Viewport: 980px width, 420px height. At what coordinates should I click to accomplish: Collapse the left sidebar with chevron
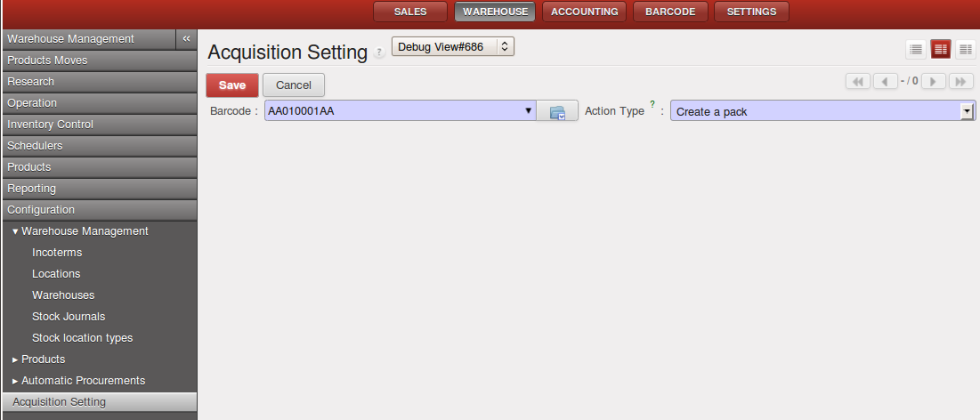[x=186, y=39]
